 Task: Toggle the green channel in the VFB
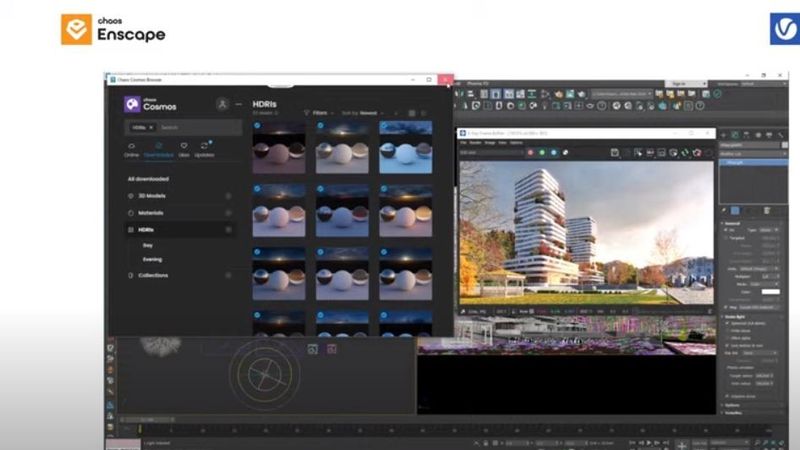click(542, 153)
